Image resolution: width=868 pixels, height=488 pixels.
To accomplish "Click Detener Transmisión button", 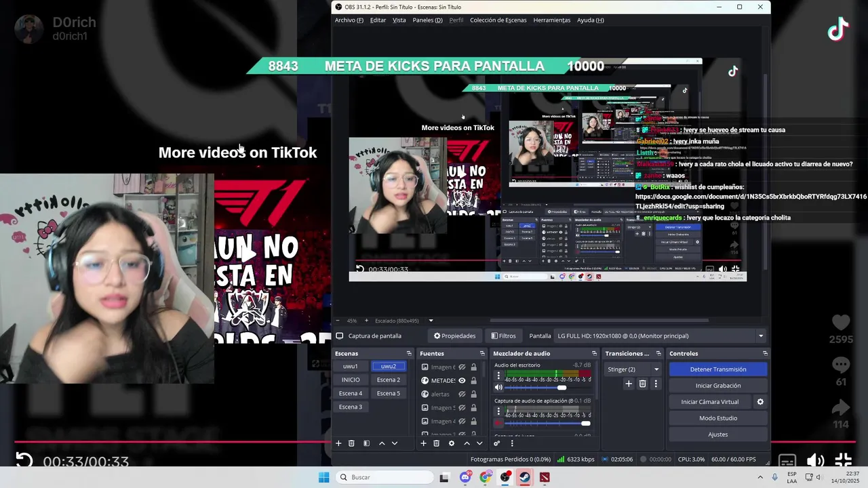I will (x=718, y=369).
